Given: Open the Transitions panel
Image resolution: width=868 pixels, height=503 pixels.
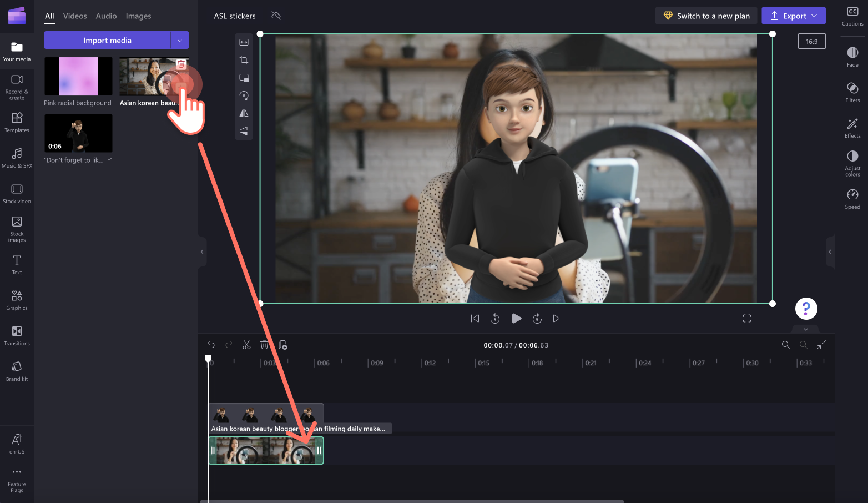Looking at the screenshot, I should 17,336.
